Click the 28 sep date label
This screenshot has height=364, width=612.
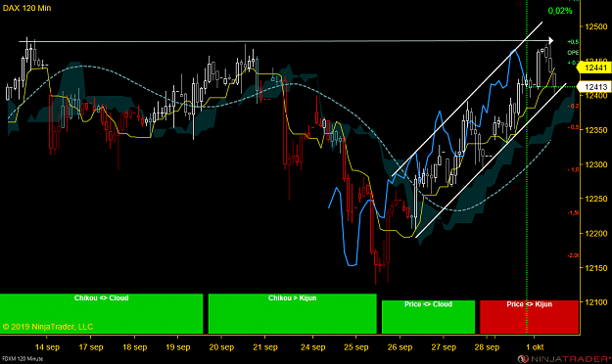[487, 347]
